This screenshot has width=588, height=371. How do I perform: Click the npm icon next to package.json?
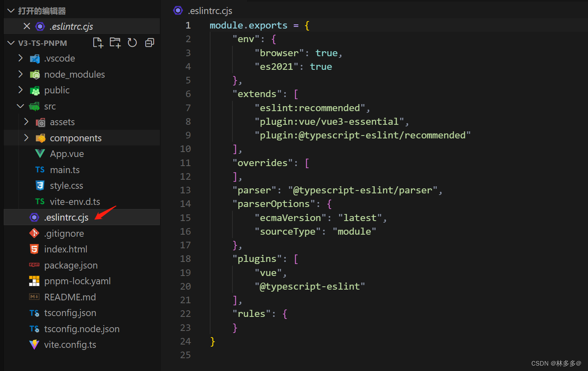pos(34,265)
